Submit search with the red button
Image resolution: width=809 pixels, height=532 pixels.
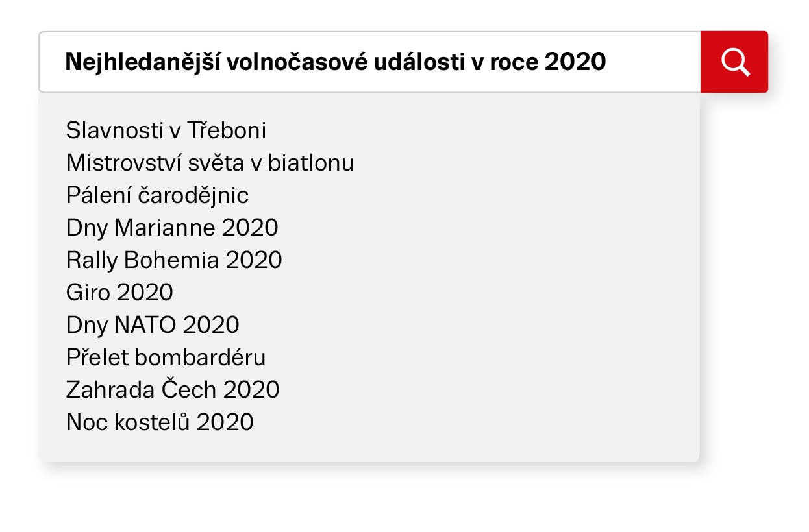coord(734,62)
